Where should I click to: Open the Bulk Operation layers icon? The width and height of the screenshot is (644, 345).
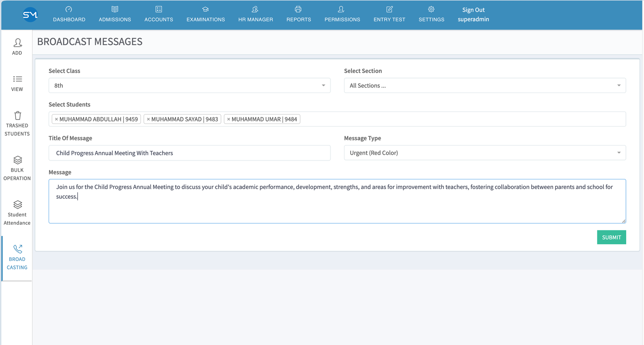[18, 160]
